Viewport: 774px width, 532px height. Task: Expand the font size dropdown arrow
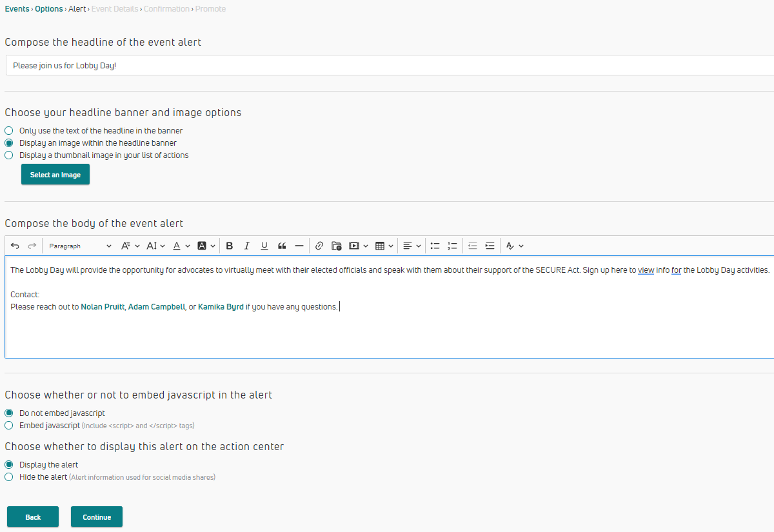coord(163,246)
